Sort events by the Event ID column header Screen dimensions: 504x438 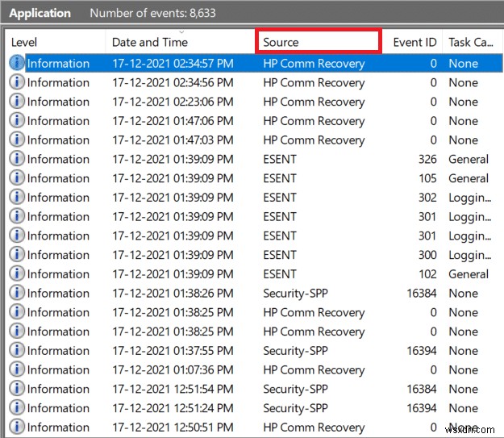[412, 43]
